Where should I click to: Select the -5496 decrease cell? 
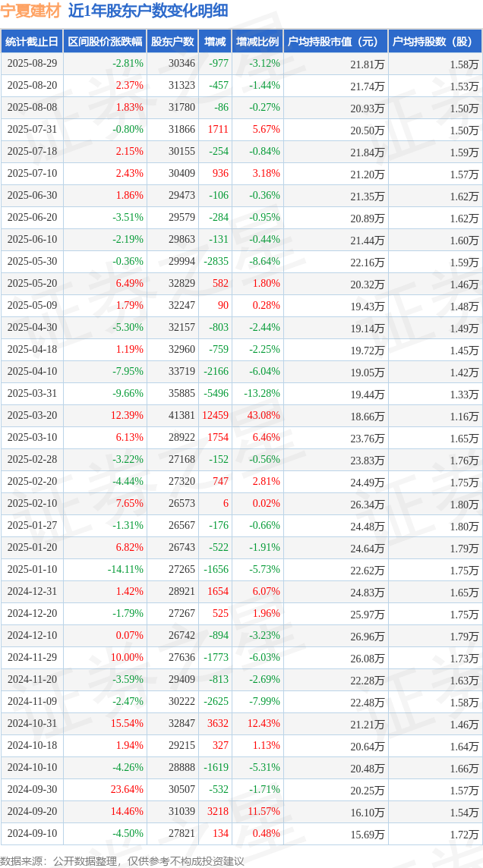tap(216, 394)
